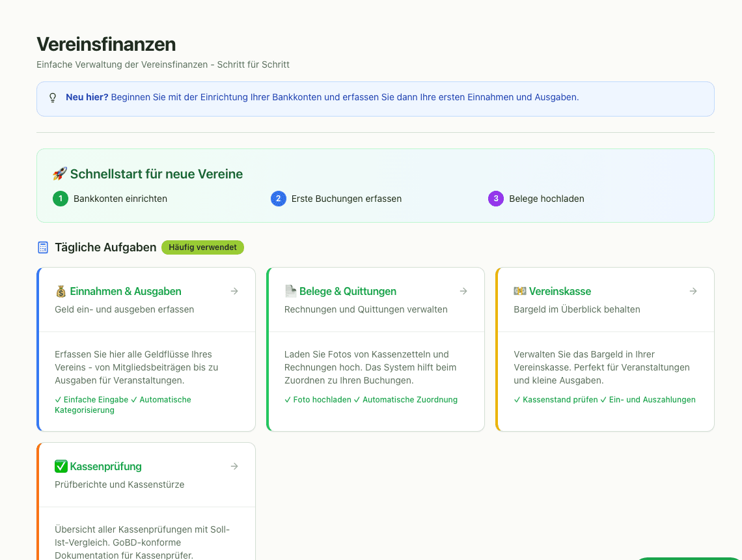Click '✓ Foto hochladen ✓ Automatische Zuordnung' text
Image resolution: width=742 pixels, height=560 pixels.
coord(371,400)
